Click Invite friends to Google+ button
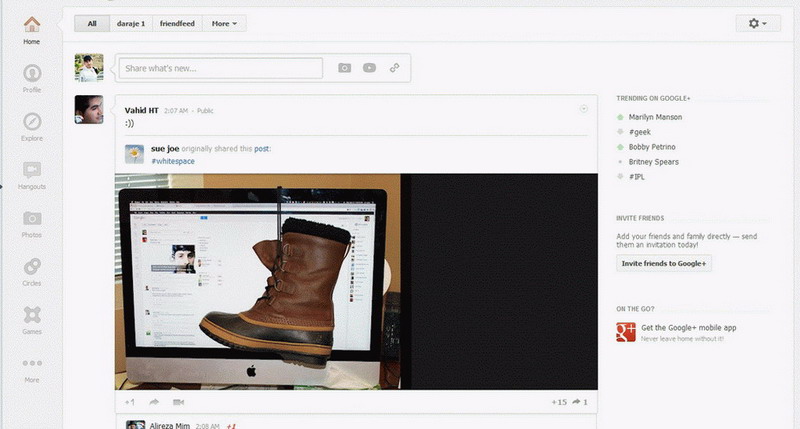 [664, 263]
